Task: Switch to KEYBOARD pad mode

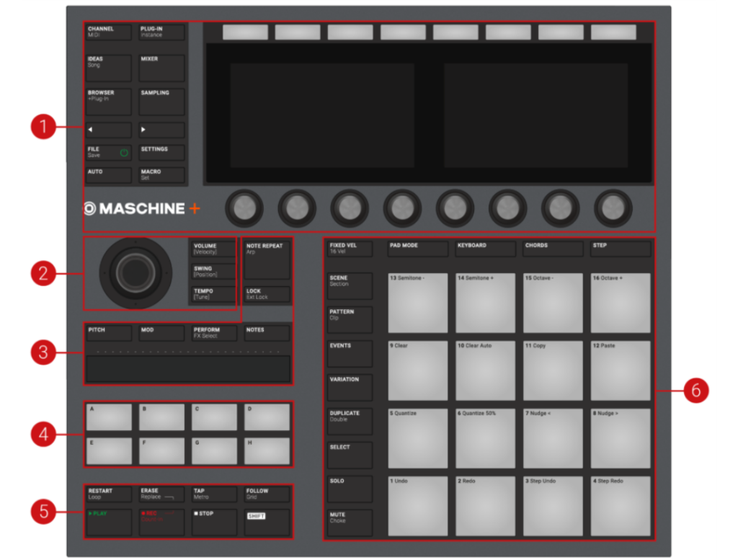Action: point(486,249)
